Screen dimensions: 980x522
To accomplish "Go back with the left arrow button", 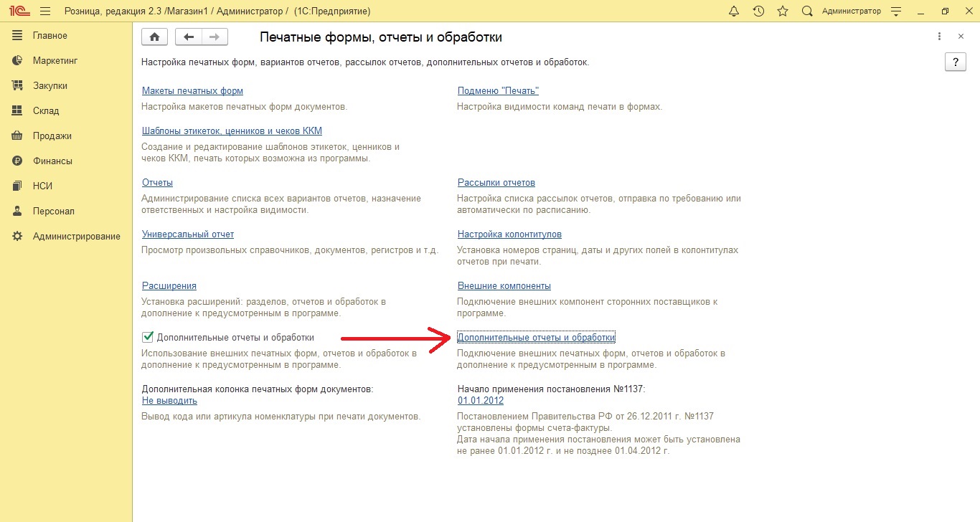I will coord(189,37).
